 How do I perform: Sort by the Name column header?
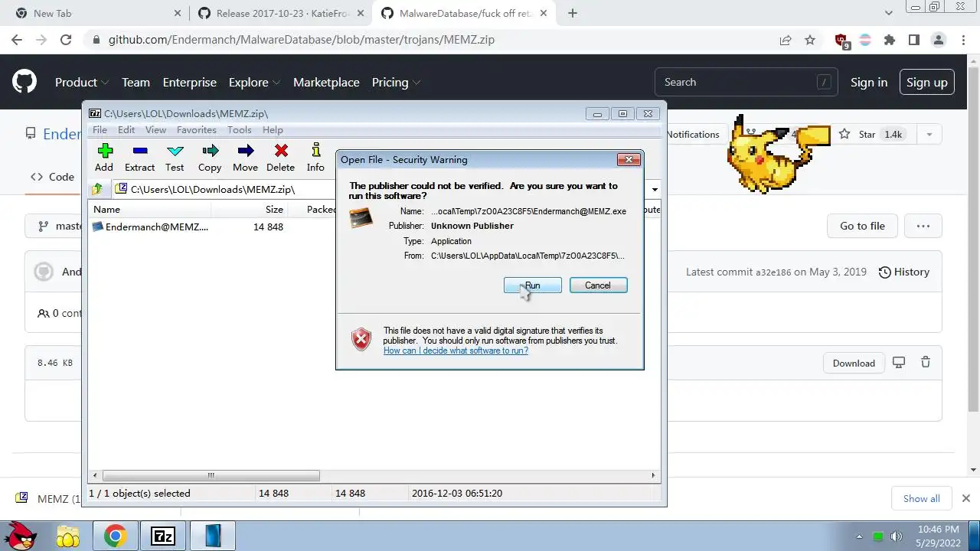150,209
